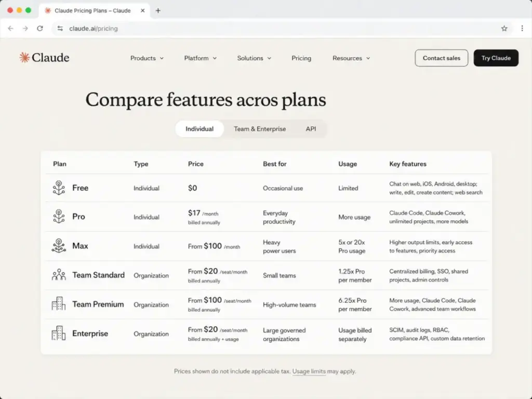Expand the Products dropdown menu

(147, 58)
